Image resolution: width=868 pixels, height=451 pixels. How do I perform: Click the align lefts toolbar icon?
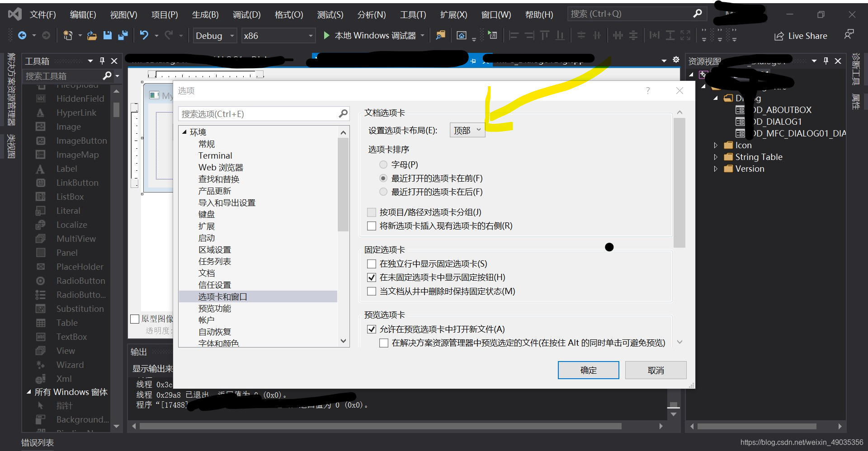pyautogui.click(x=514, y=35)
